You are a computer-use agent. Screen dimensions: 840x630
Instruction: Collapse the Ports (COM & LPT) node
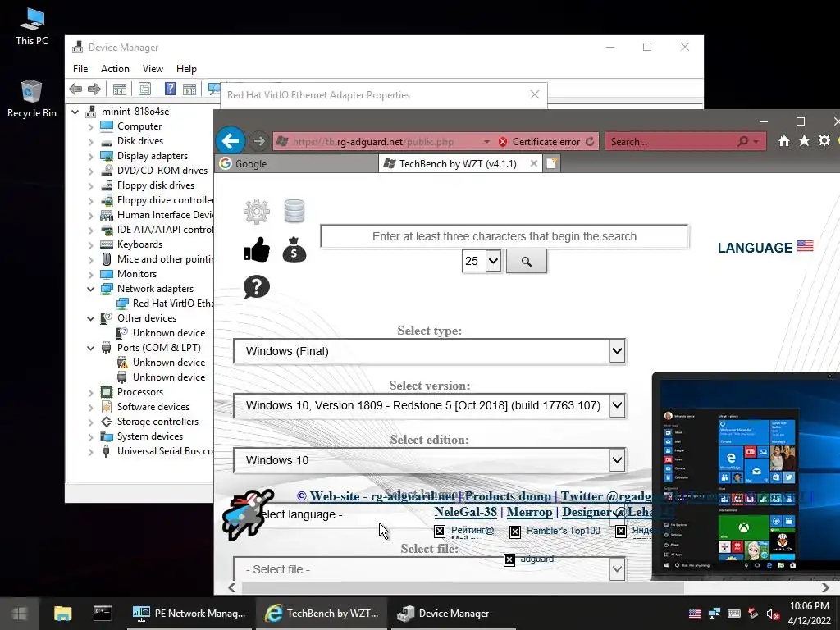(90, 348)
